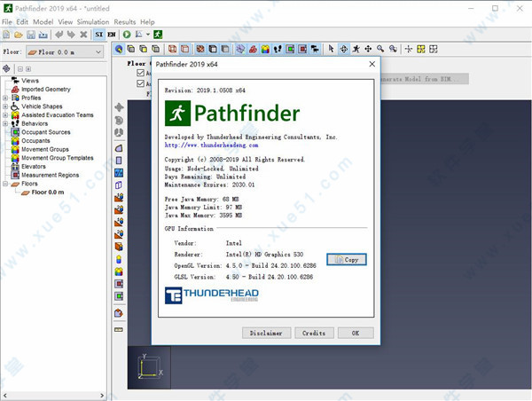The image size is (532, 401).
Task: Open the Floor 0.0 m combo box
Action: (x=65, y=52)
